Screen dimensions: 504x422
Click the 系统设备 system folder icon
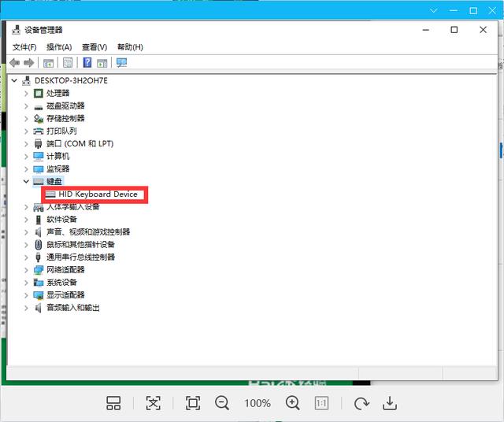39,283
